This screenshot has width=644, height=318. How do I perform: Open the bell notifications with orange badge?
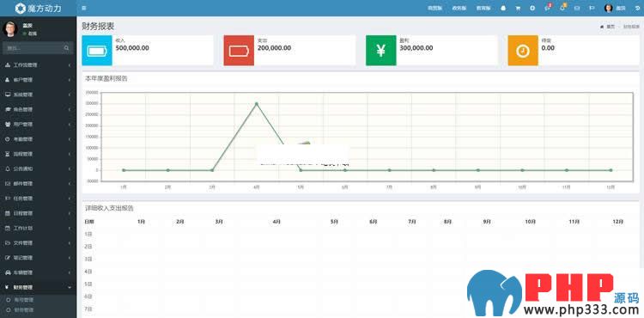click(x=563, y=8)
